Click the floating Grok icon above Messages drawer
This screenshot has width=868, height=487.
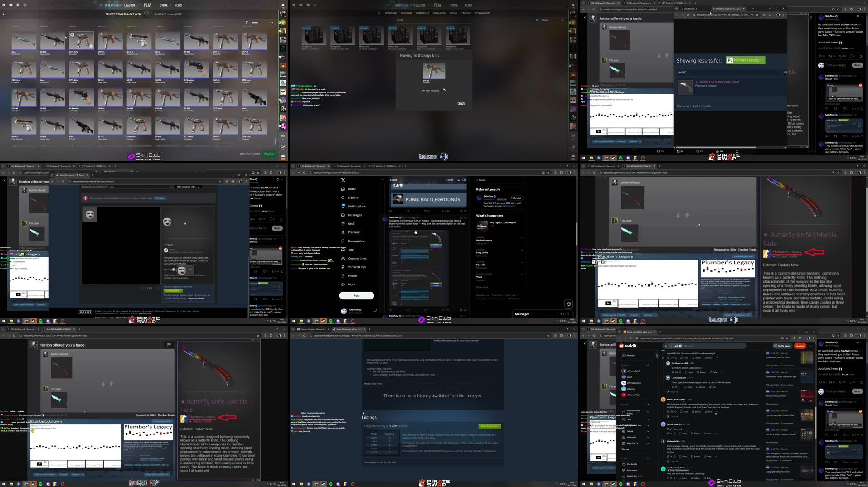click(568, 304)
